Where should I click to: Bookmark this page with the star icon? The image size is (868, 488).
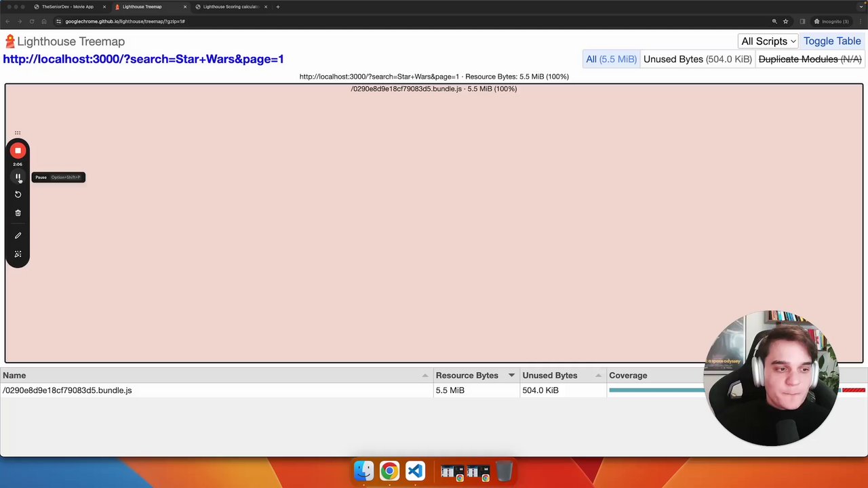[x=785, y=21]
